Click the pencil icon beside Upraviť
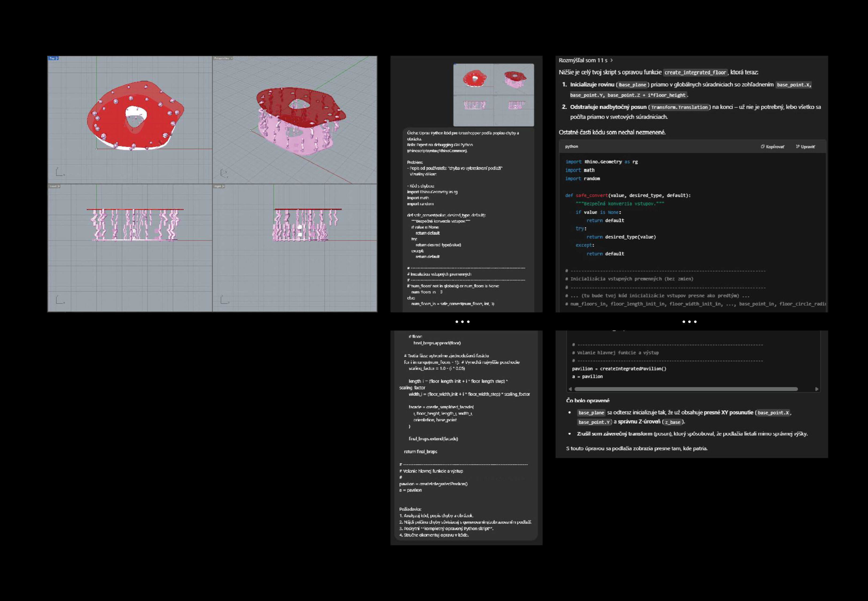 click(797, 147)
